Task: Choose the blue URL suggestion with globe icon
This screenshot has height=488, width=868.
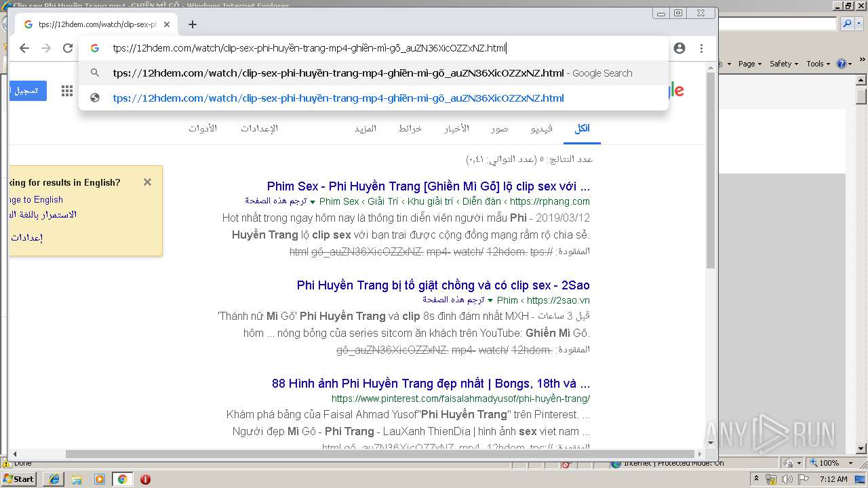Action: (x=373, y=98)
